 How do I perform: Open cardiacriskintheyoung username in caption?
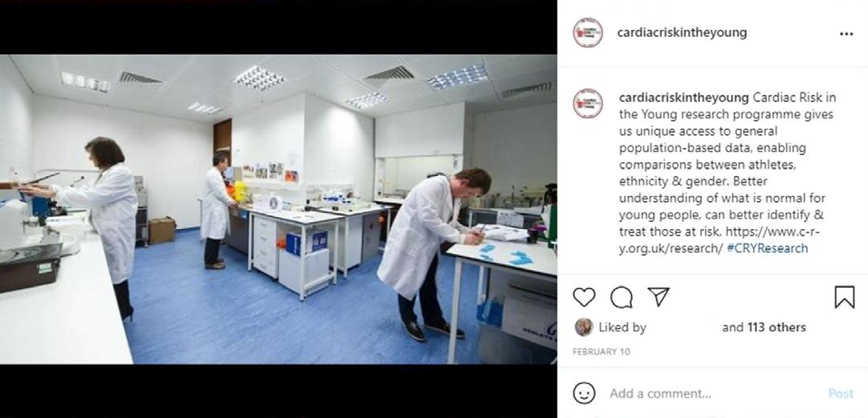pyautogui.click(x=682, y=97)
